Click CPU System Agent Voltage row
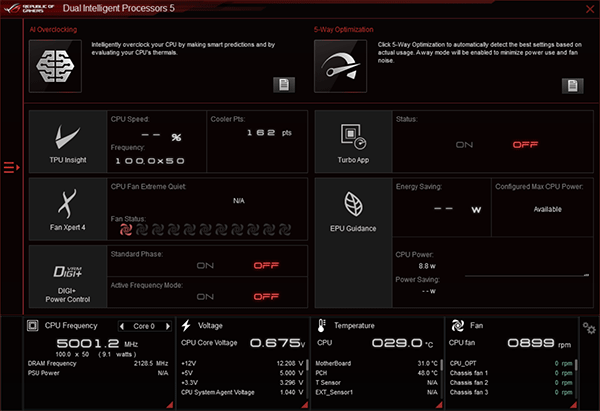Screen dimensions: 600x411 [x=242, y=392]
